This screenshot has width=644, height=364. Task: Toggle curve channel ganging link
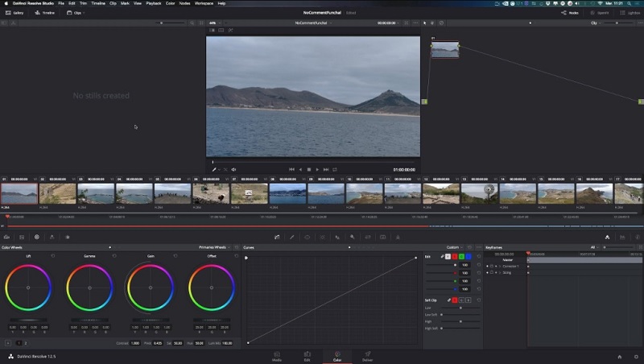(442, 256)
